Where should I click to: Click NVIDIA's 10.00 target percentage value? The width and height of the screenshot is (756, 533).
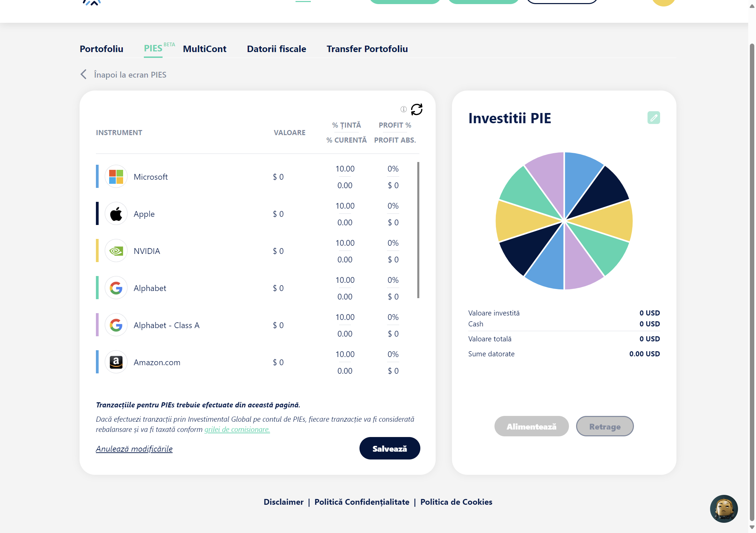tap(345, 243)
